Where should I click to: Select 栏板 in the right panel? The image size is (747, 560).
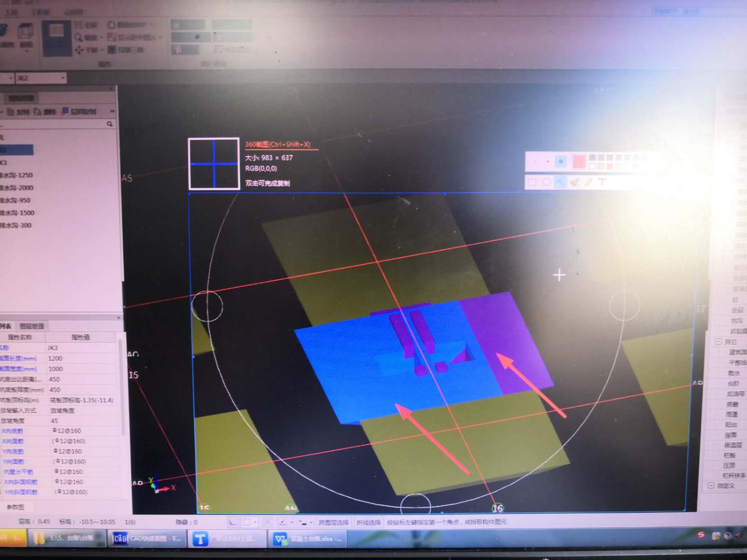tap(730, 455)
